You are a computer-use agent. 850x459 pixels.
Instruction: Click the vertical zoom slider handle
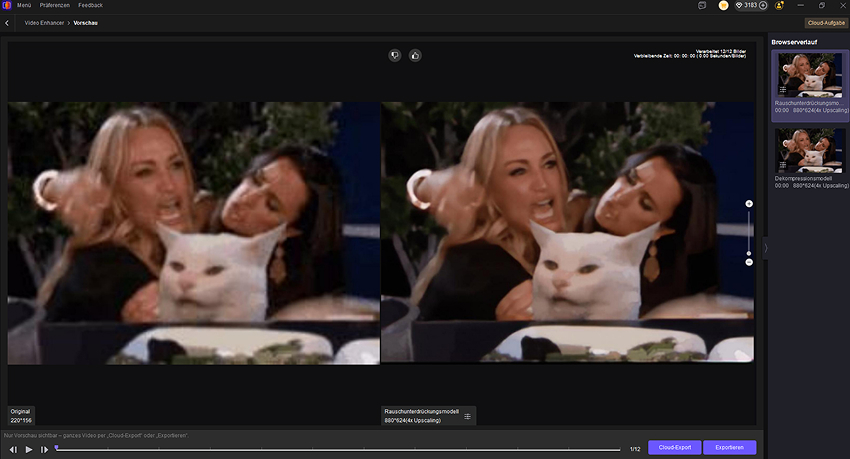[749, 253]
